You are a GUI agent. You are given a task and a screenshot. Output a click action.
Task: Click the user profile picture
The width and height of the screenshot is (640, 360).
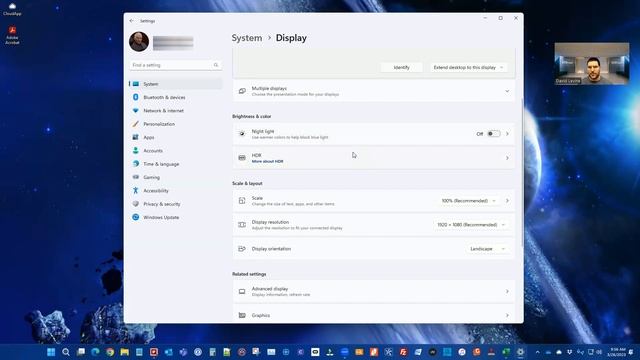click(x=139, y=42)
